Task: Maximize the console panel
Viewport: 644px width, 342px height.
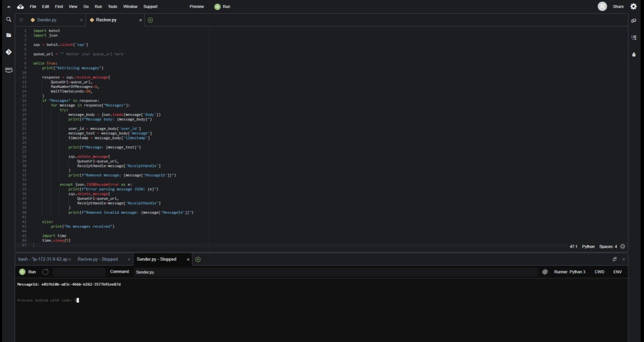Action: [615, 259]
